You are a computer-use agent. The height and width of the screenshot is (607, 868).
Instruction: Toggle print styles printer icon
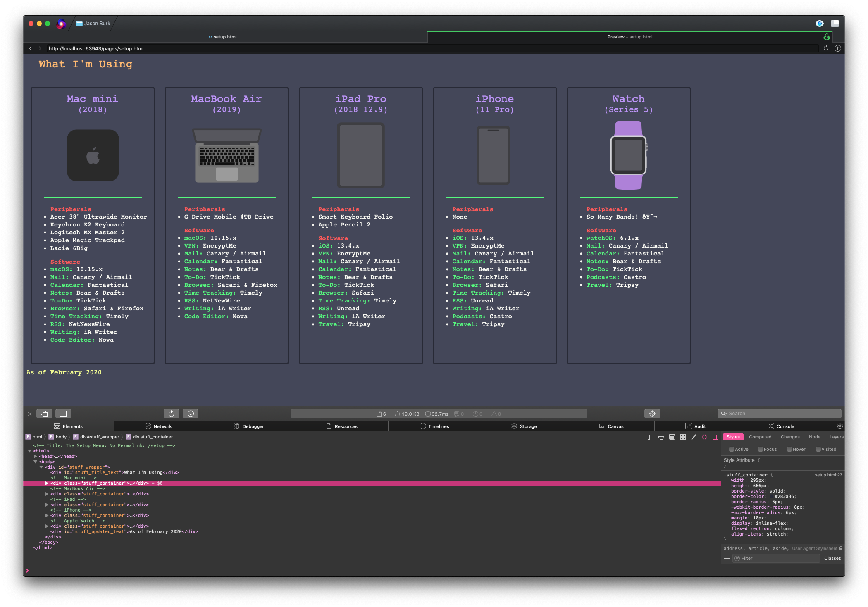[661, 437]
